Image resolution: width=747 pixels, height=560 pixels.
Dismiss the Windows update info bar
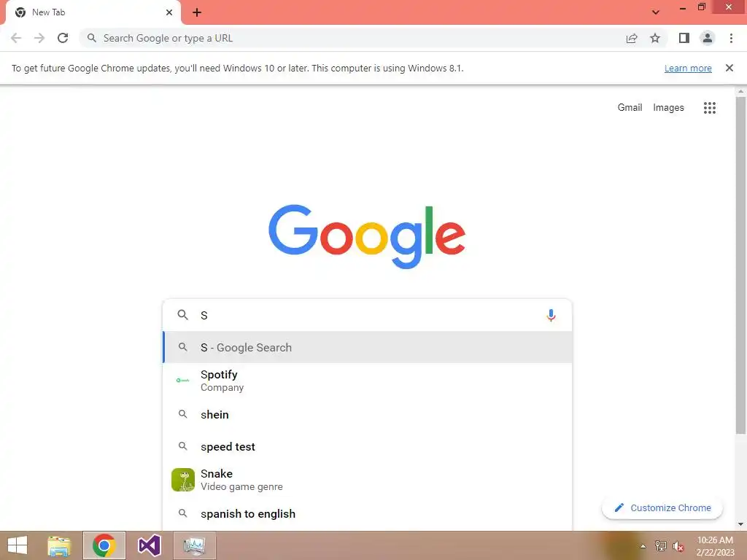pyautogui.click(x=729, y=68)
